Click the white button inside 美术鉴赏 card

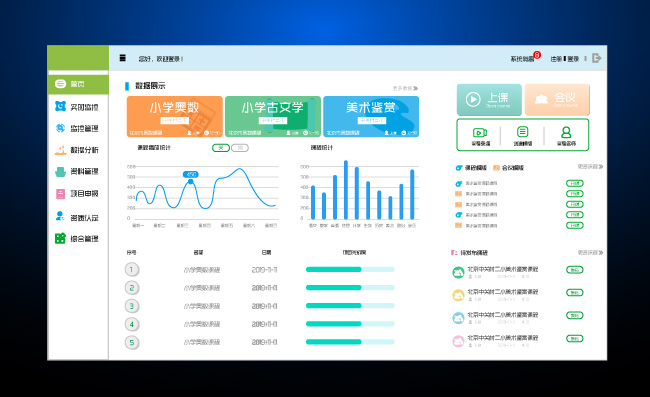tap(372, 120)
